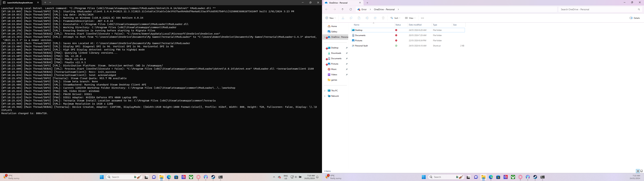The width and height of the screenshot is (644, 181).
Task: Add a new File Explorer tab
Action: pos(367,3)
